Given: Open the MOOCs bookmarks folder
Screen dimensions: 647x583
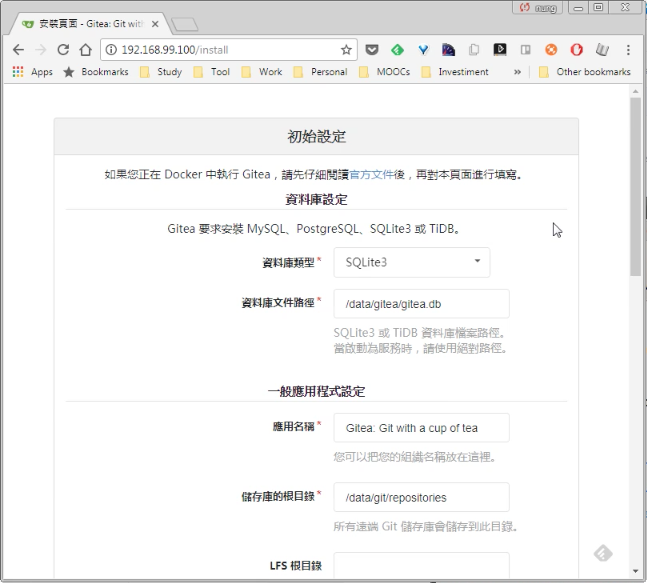Looking at the screenshot, I should tap(385, 72).
